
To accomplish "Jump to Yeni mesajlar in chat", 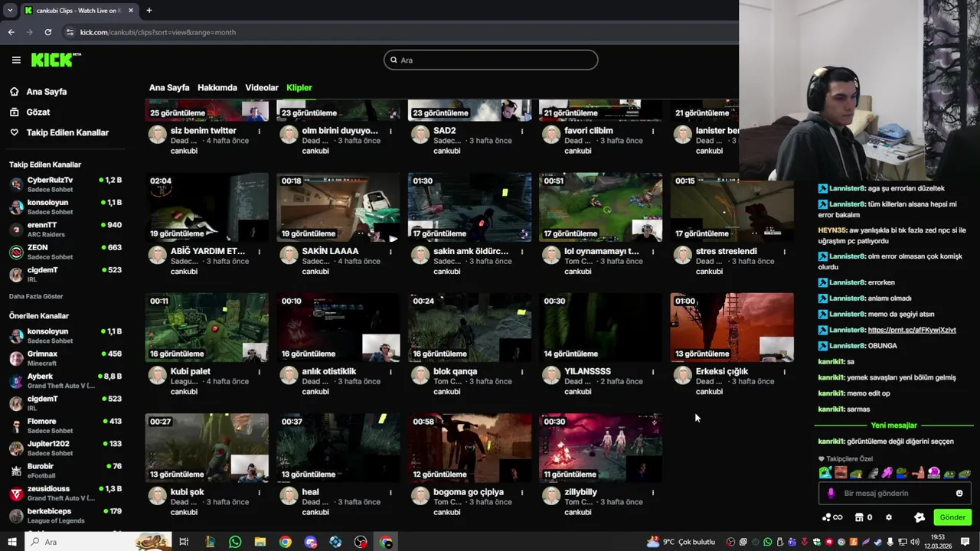I will pyautogui.click(x=893, y=425).
